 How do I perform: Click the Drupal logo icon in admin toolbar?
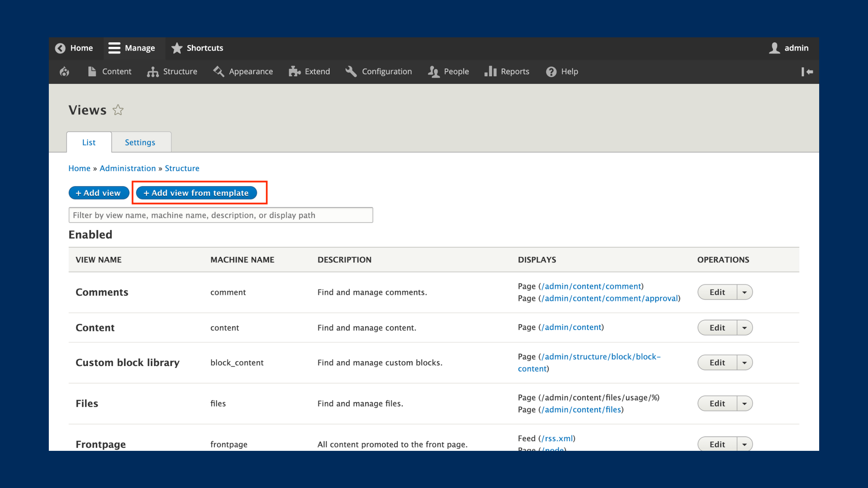[x=64, y=72]
